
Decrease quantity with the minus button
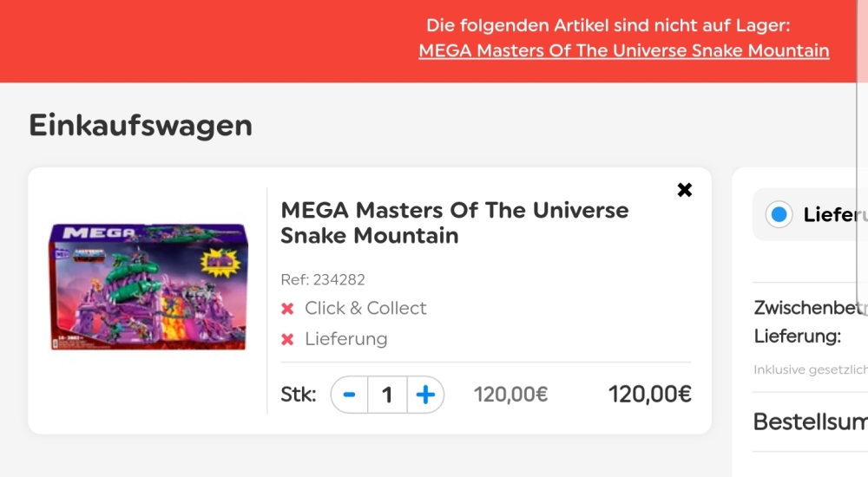(349, 395)
